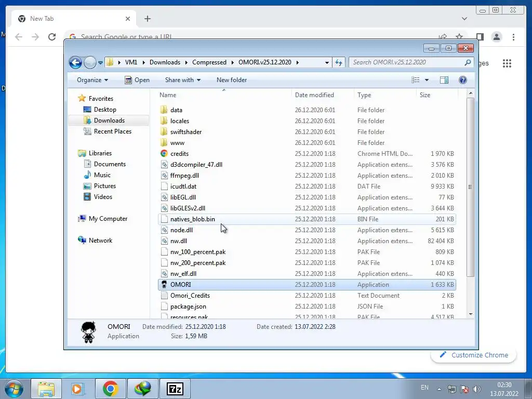Click the magnifier icon in the search box

click(468, 62)
